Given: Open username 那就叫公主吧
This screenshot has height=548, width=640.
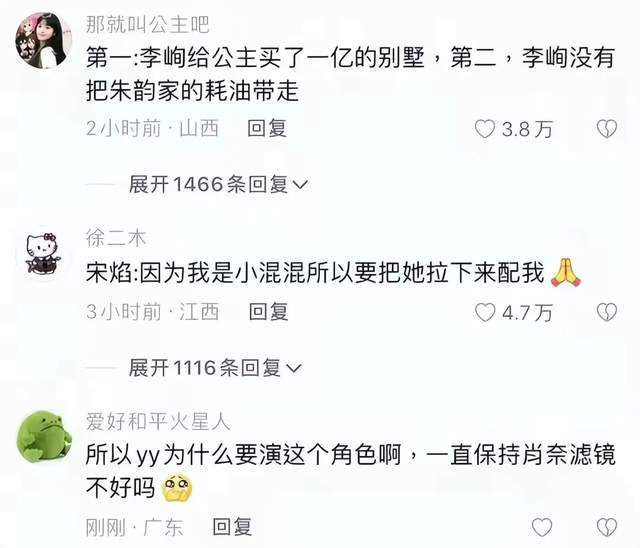Looking at the screenshot, I should pos(147,24).
